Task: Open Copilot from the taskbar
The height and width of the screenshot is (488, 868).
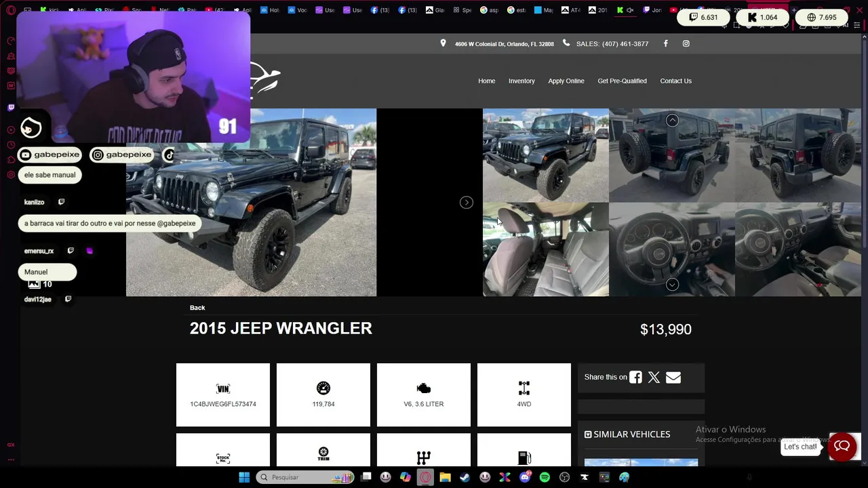Action: coord(405,477)
